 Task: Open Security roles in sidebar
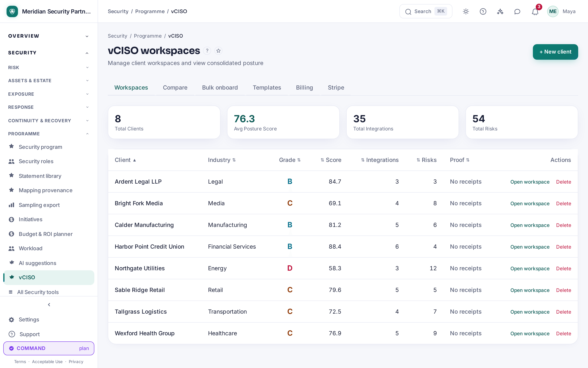(49, 161)
